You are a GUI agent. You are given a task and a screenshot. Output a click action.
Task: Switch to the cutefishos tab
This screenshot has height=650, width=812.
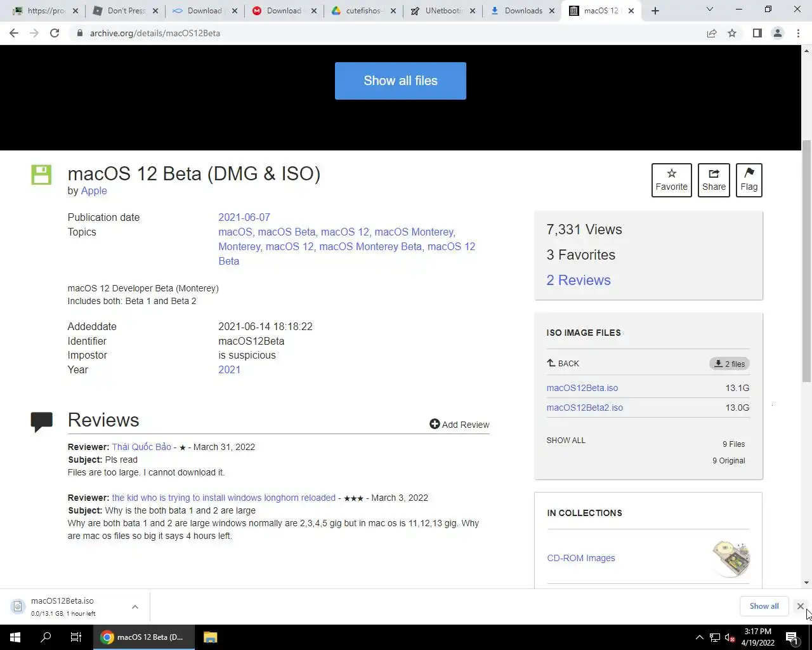363,11
